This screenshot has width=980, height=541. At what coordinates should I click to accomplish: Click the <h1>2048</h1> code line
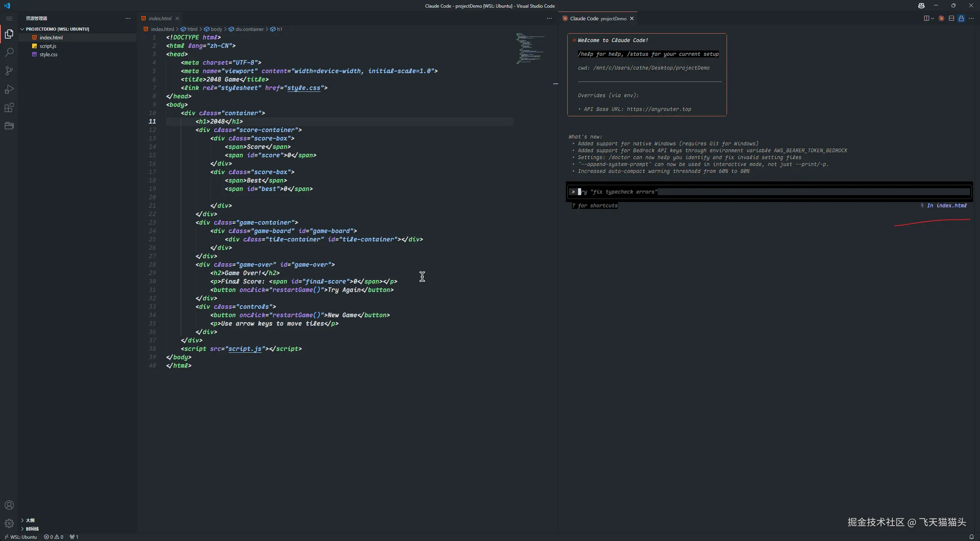coord(219,122)
